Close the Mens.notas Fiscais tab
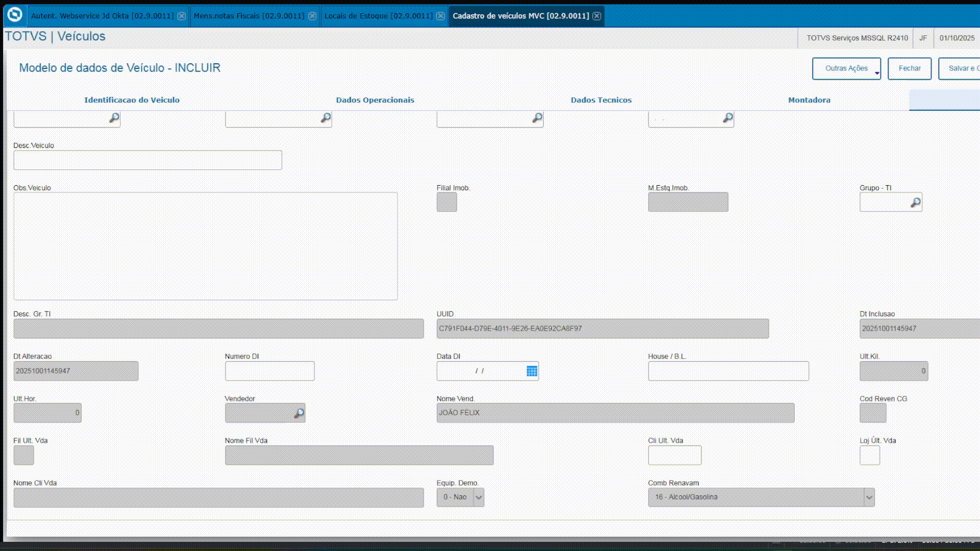 coord(312,16)
